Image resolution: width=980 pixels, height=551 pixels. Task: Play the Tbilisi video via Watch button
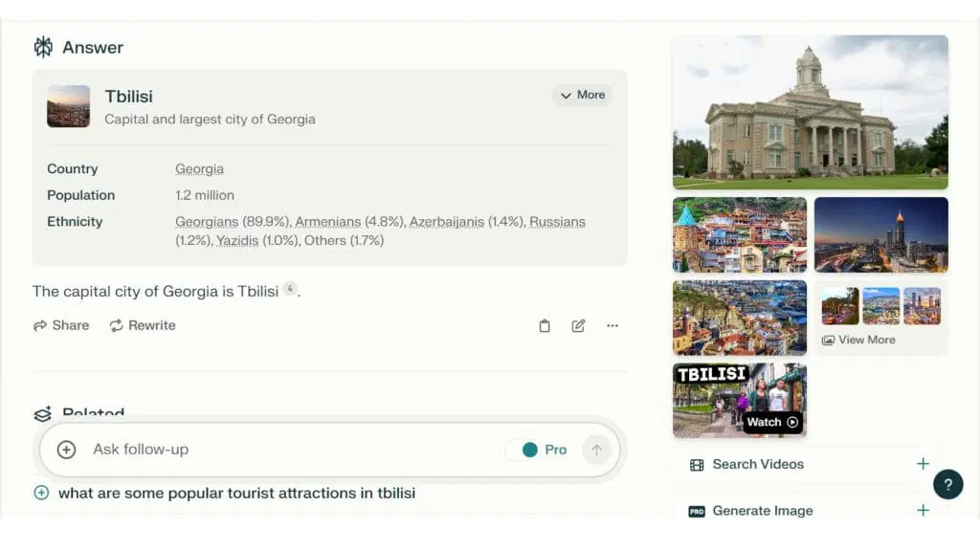pyautogui.click(x=771, y=422)
